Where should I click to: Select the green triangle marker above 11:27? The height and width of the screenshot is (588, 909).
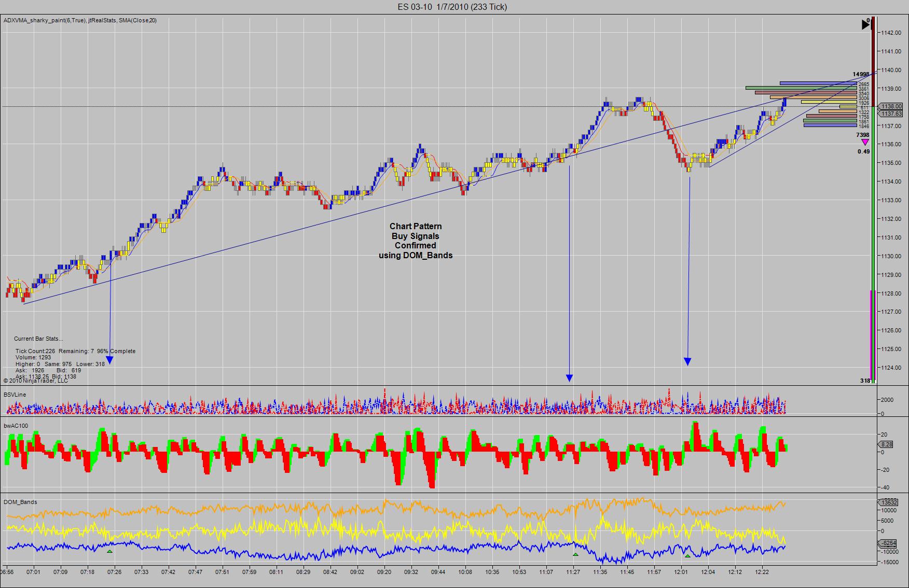coord(575,555)
